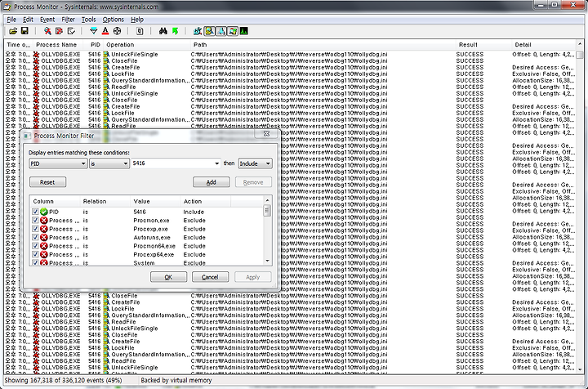This screenshot has width=588, height=389.
Task: Open the PID column dropdown in filter dialog
Action: tap(58, 163)
